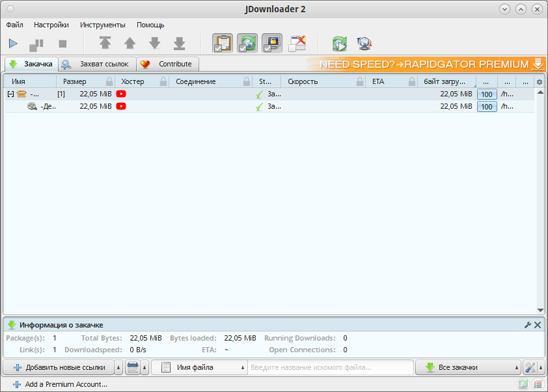This screenshot has width=548, height=392.
Task: Click the lock icon in Соединение column
Action: coord(247,81)
